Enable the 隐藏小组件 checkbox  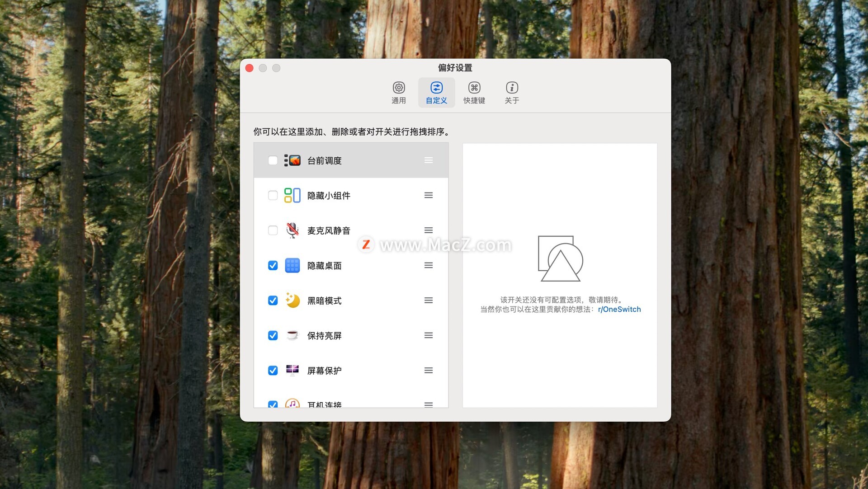tap(273, 195)
